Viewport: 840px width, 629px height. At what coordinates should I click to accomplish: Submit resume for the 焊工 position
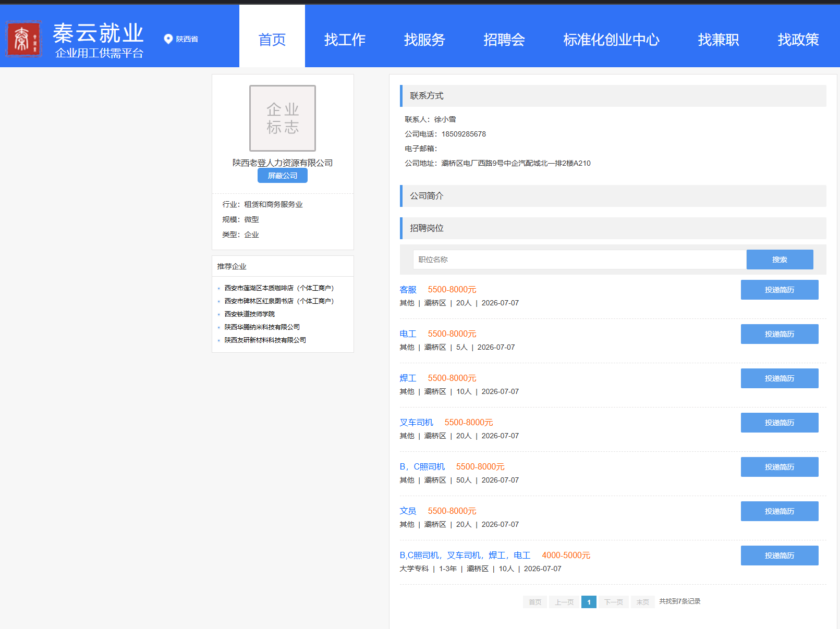point(780,378)
